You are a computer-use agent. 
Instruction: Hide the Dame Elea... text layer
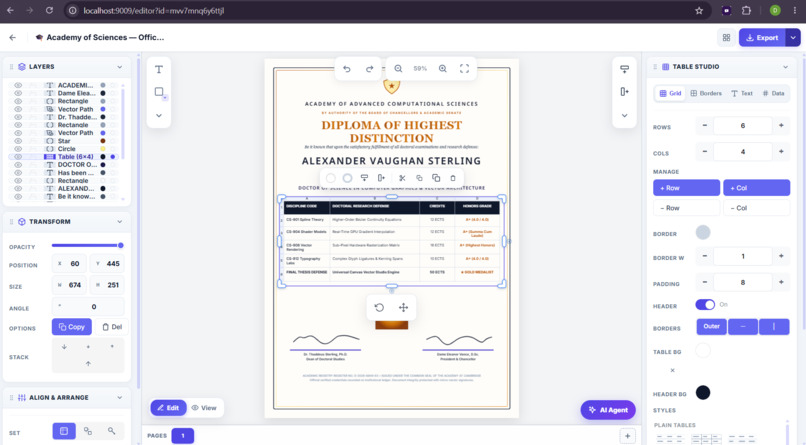click(18, 93)
